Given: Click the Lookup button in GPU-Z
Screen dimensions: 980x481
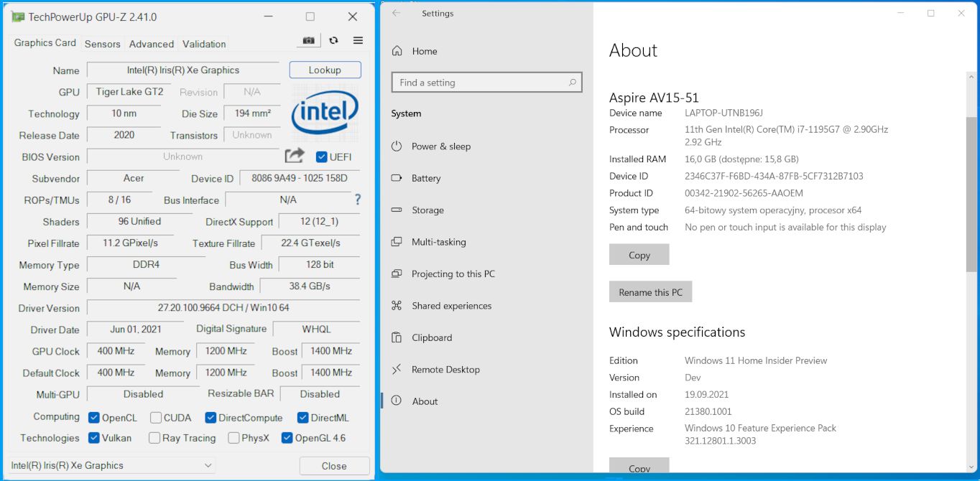Looking at the screenshot, I should [325, 70].
